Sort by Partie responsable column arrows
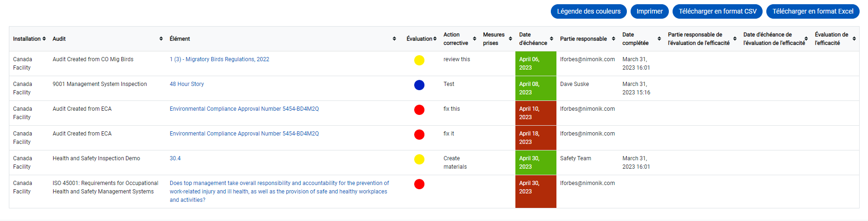The image size is (868, 221). pyautogui.click(x=613, y=39)
